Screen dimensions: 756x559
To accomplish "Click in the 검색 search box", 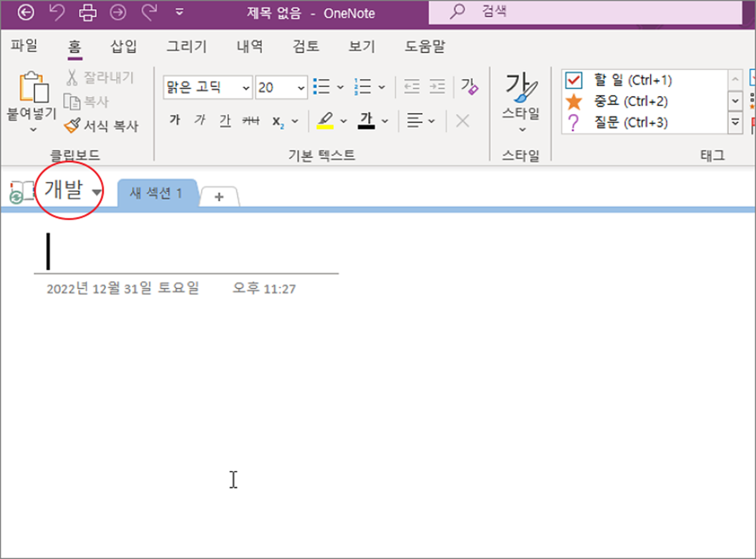I will point(585,13).
